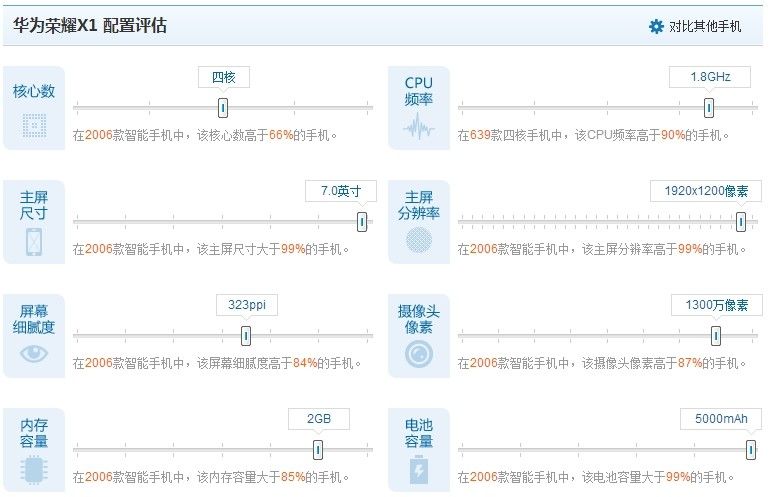Click the 主屏 分辨率 category label
This screenshot has height=497, width=776.
[419, 205]
